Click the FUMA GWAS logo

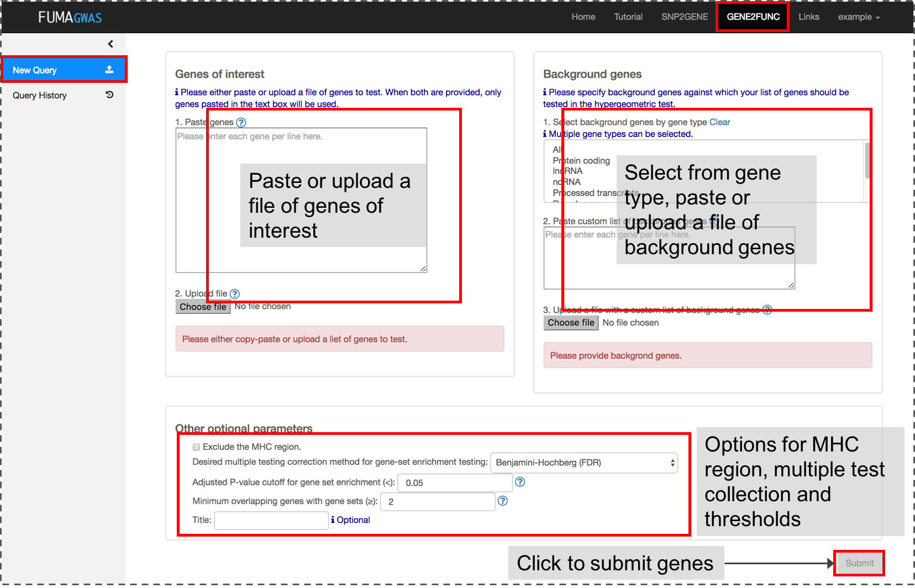click(70, 18)
